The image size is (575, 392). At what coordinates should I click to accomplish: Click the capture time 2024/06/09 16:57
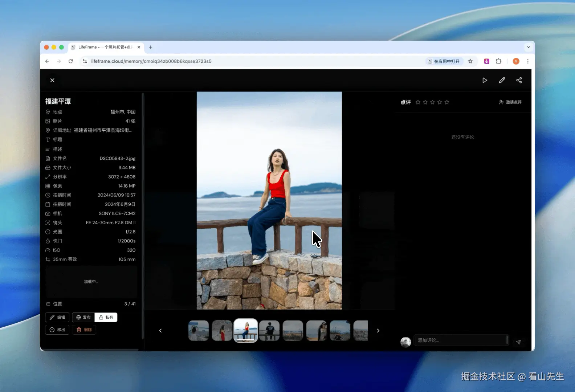click(x=117, y=195)
